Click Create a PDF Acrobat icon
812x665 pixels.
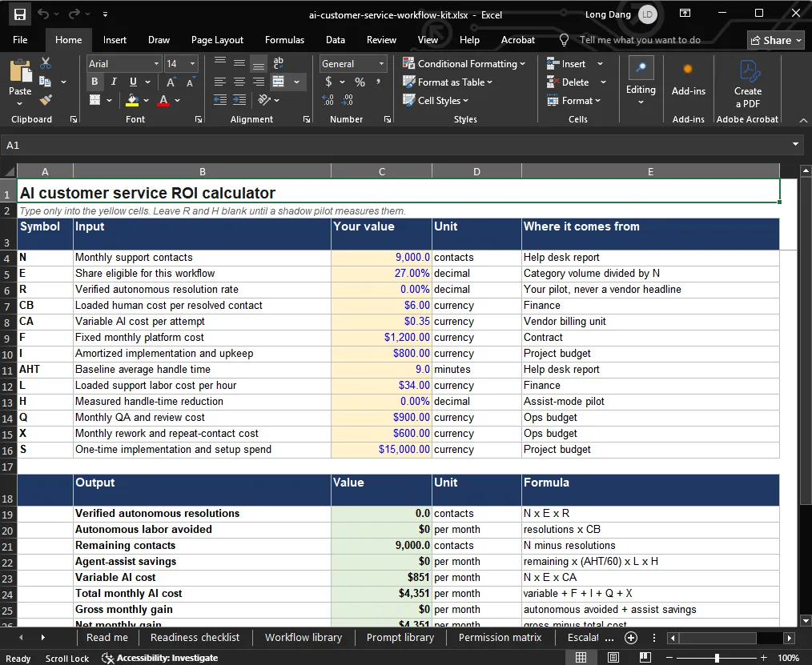coord(748,84)
